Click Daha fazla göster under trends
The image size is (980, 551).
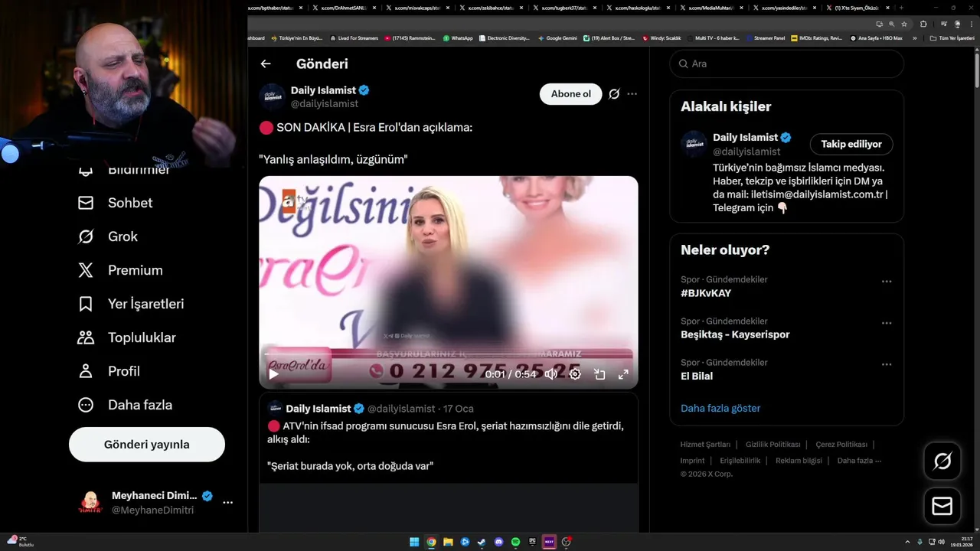pos(720,409)
